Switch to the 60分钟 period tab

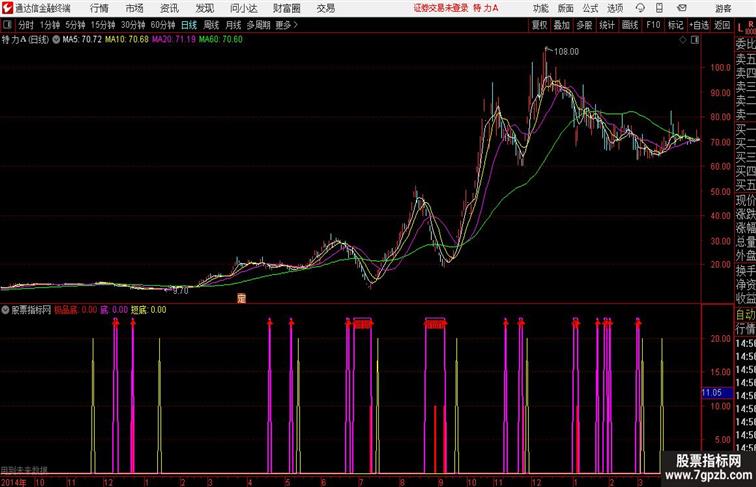[x=162, y=25]
